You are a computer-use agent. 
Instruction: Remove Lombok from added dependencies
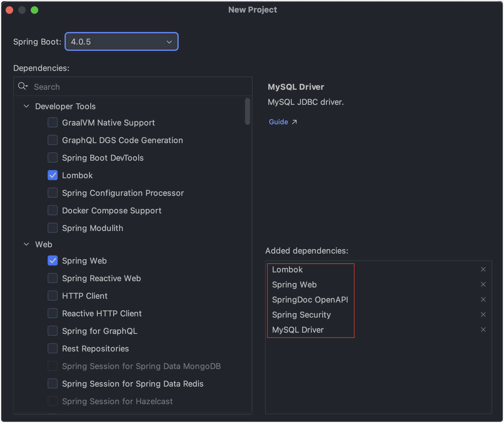(x=483, y=270)
